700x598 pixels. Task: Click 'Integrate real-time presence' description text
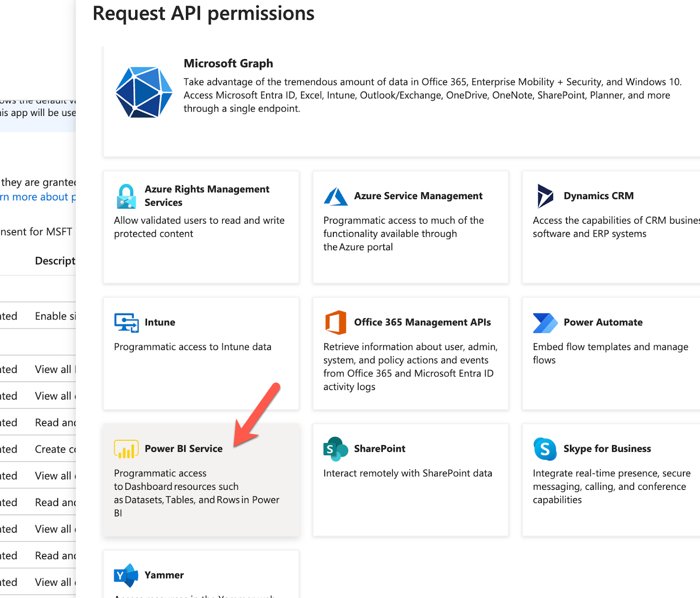tap(612, 486)
